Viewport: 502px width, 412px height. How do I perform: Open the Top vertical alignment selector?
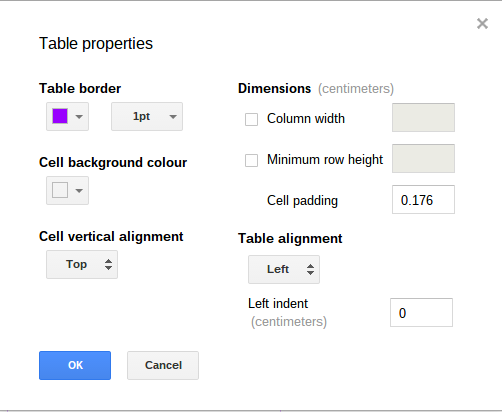click(x=82, y=264)
